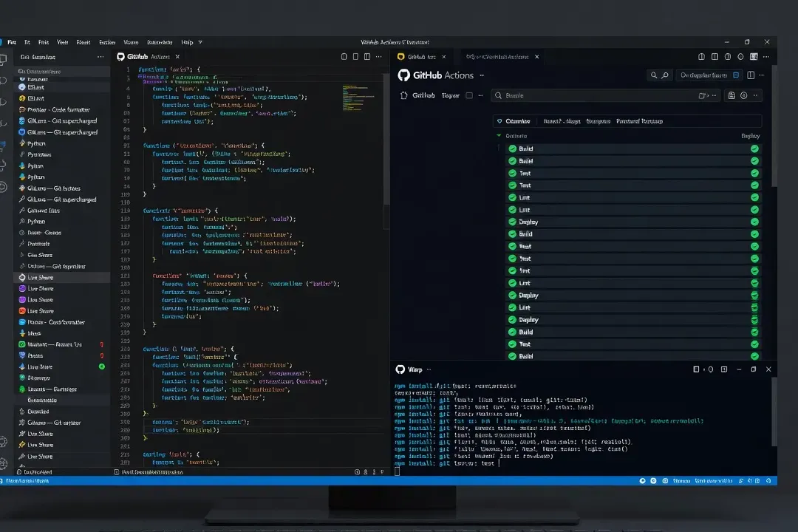Select the last tab in the Overview tab row
798x532 pixels.
click(639, 121)
